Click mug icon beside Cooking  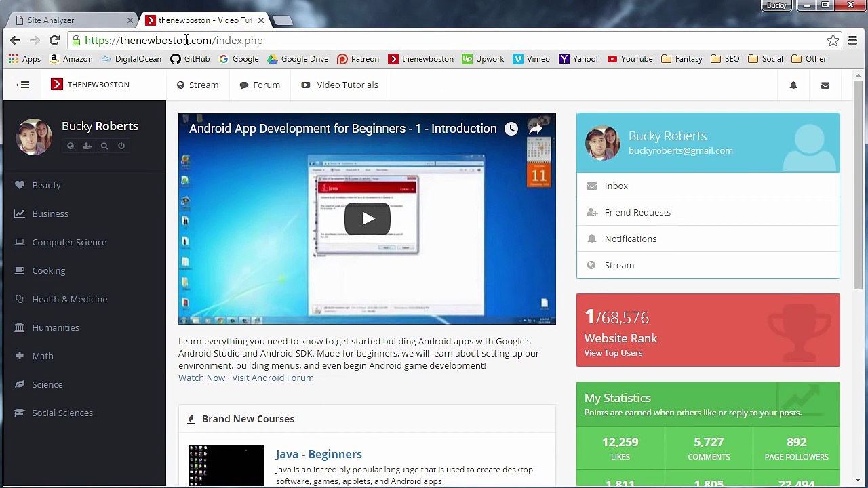point(20,270)
